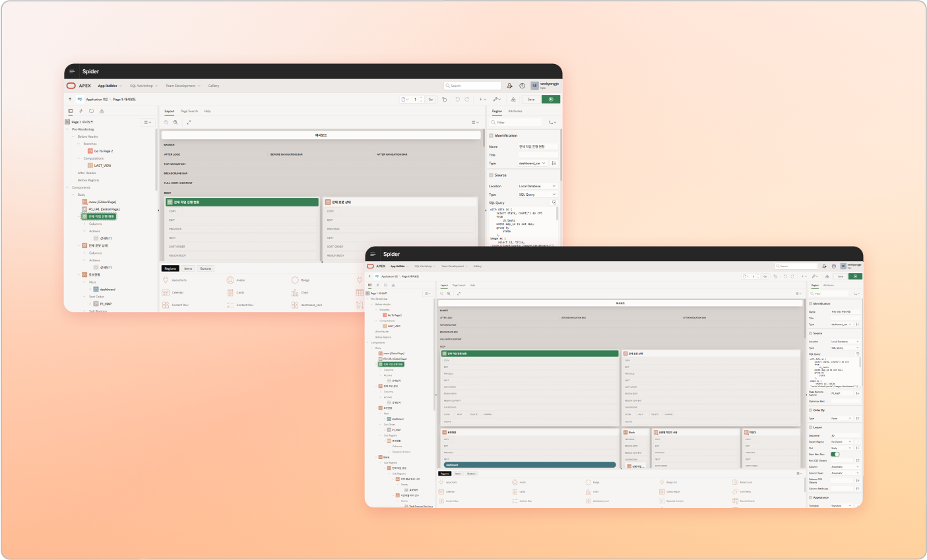The image size is (927, 560).
Task: Select the Regions gallery tab in the back window
Action: pos(171,268)
